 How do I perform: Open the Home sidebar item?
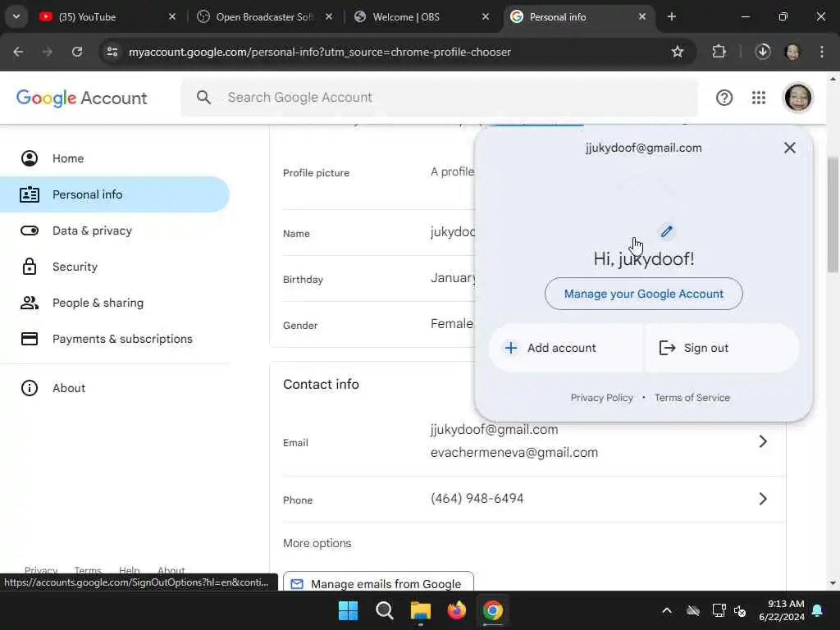68,158
